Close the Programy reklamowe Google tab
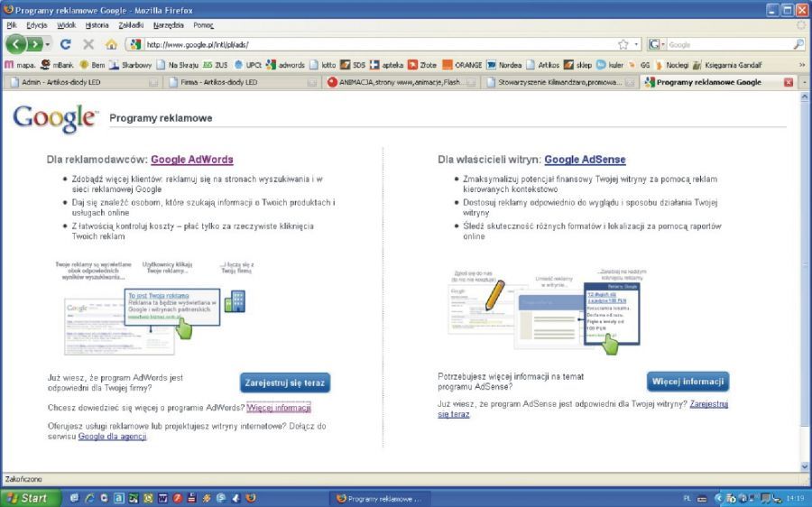The width and height of the screenshot is (812, 507). click(789, 82)
